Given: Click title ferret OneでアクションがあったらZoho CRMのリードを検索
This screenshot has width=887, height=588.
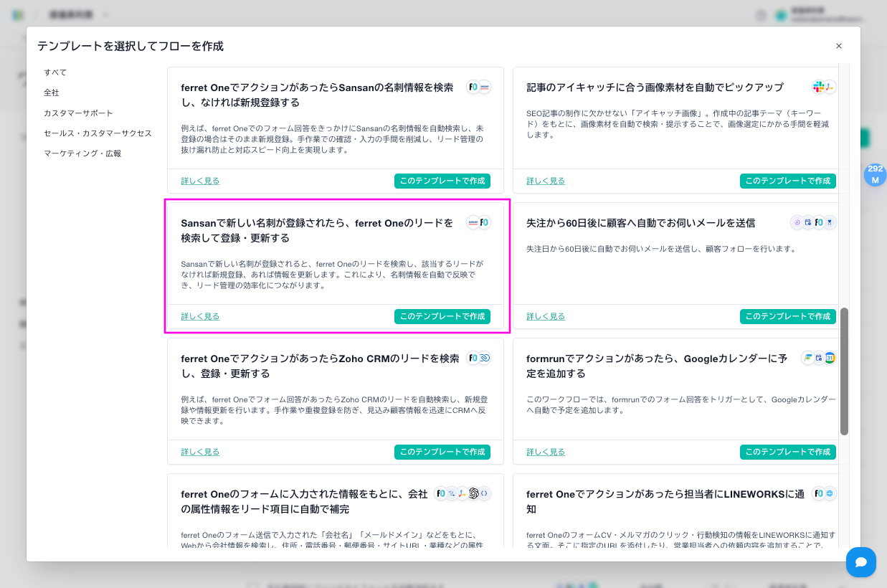Looking at the screenshot, I should tap(320, 366).
